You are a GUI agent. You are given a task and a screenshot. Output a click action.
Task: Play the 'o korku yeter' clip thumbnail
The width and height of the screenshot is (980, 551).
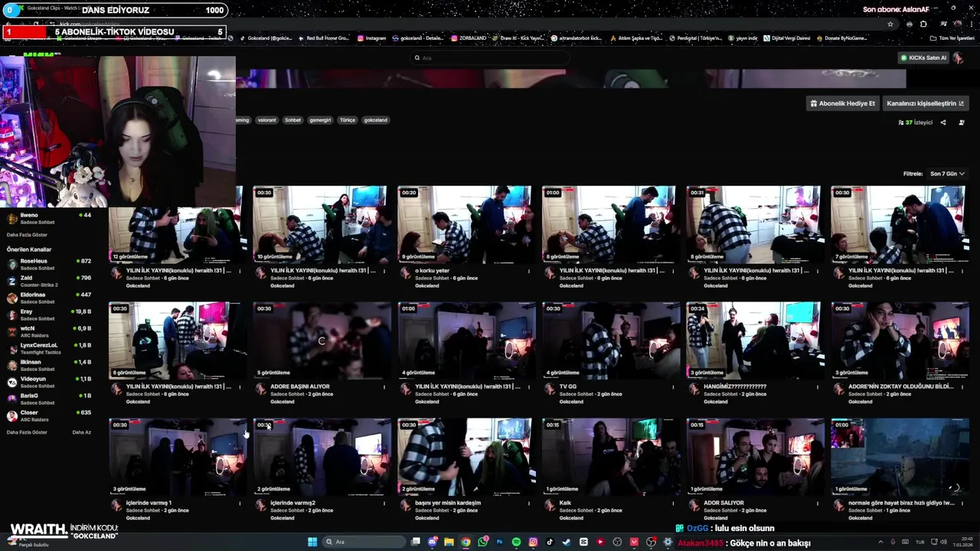pos(465,224)
